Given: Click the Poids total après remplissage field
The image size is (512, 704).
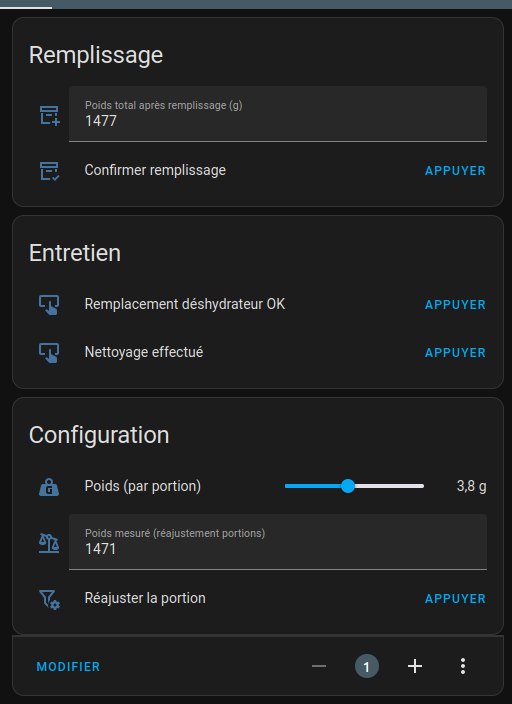Looking at the screenshot, I should pos(278,114).
